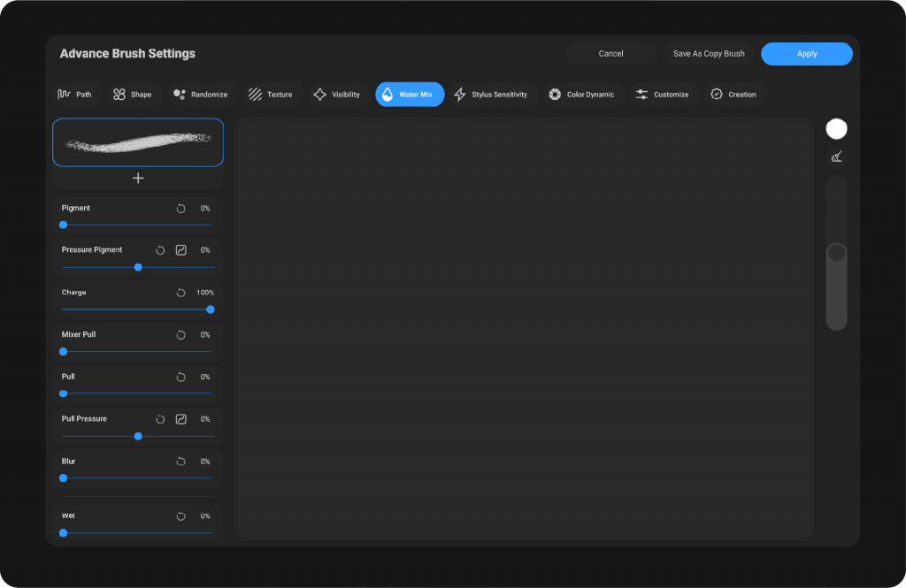Open the Pull Pressure curve graph

click(x=181, y=419)
